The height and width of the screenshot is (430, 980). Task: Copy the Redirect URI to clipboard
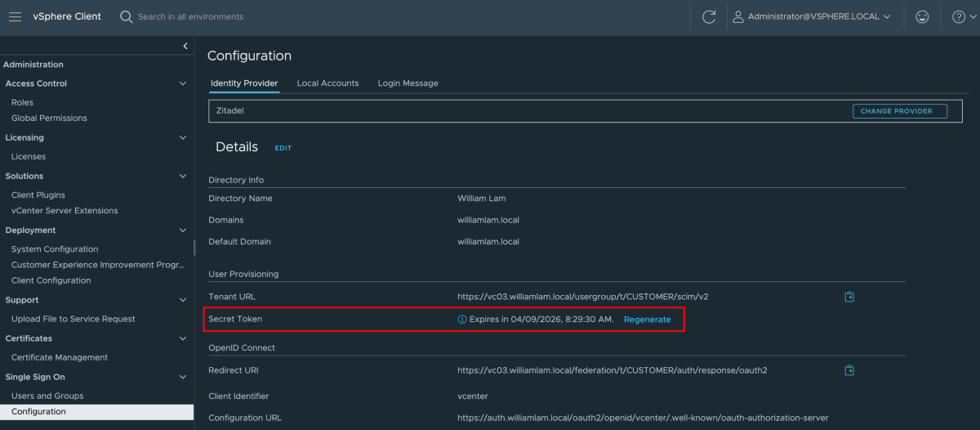coord(849,370)
